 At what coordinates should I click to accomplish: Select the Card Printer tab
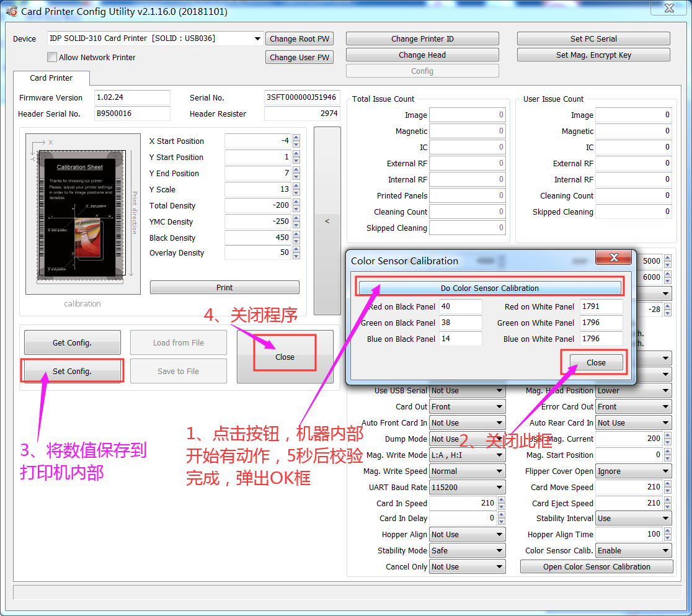[x=51, y=78]
